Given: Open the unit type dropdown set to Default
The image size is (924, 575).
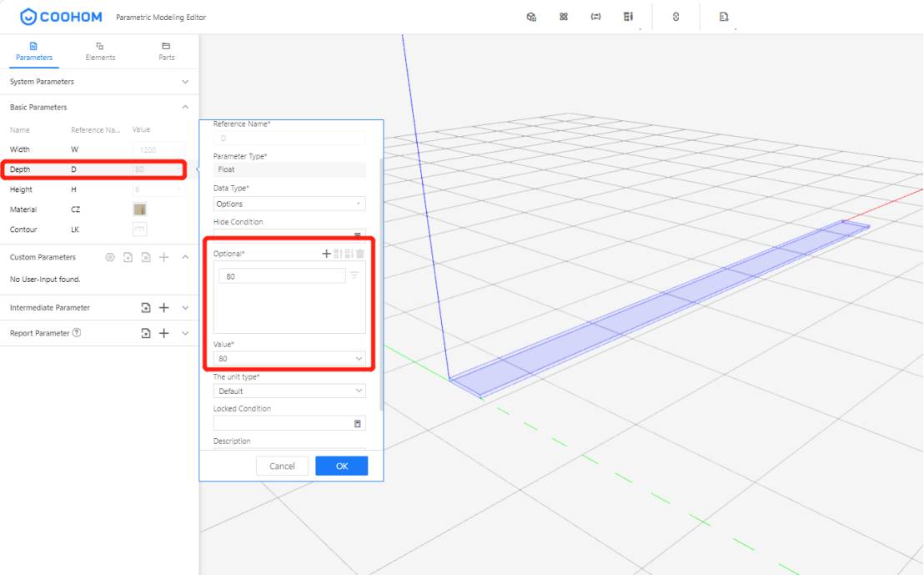Looking at the screenshot, I should (289, 391).
